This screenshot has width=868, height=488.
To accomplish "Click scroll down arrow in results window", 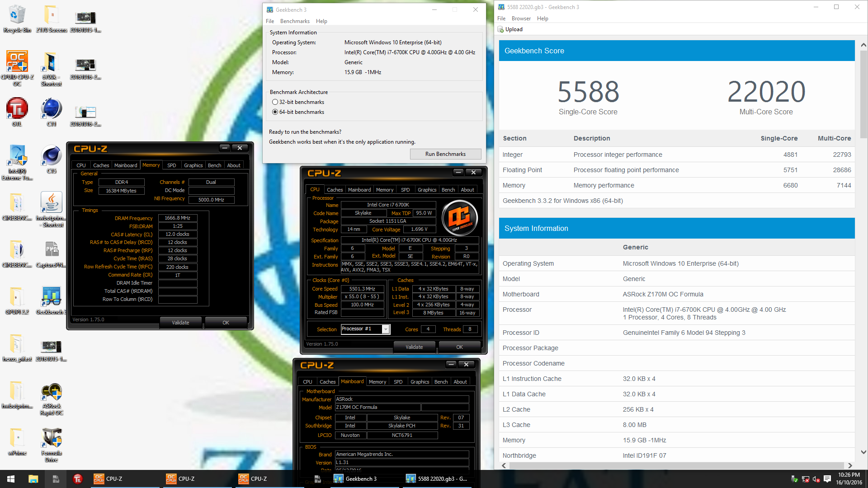I will [x=863, y=452].
